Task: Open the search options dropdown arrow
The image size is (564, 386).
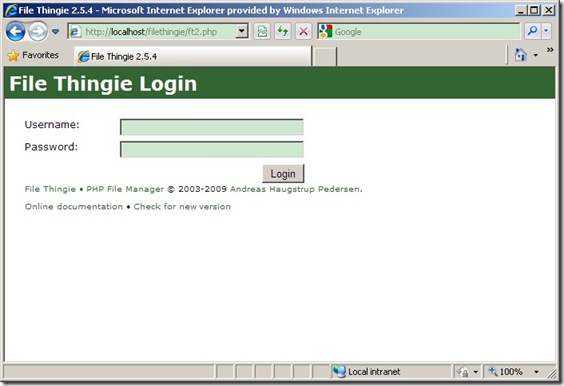Action: pos(546,31)
